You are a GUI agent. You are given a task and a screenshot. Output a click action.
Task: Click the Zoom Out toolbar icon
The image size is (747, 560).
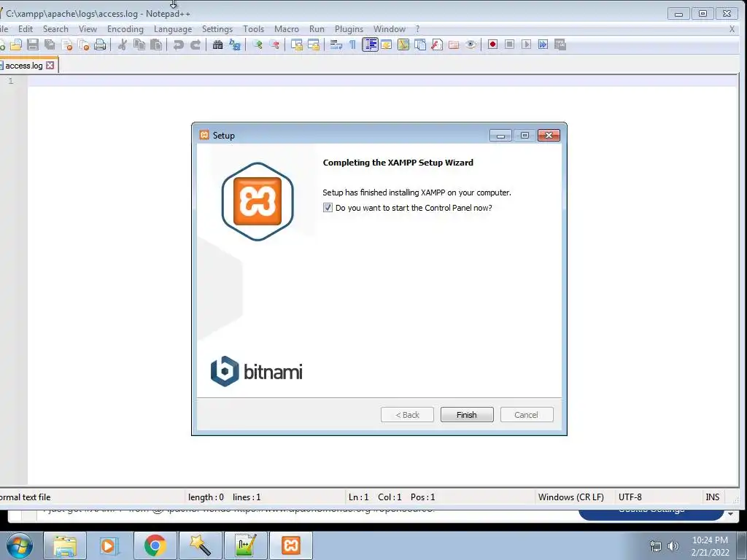[274, 44]
